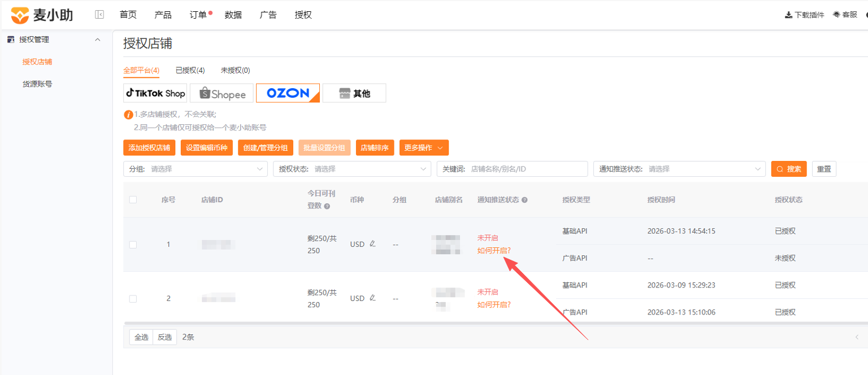Screen dimensions: 868x375
Task: Click the 授权管理 sidebar icon
Action: (x=10, y=40)
